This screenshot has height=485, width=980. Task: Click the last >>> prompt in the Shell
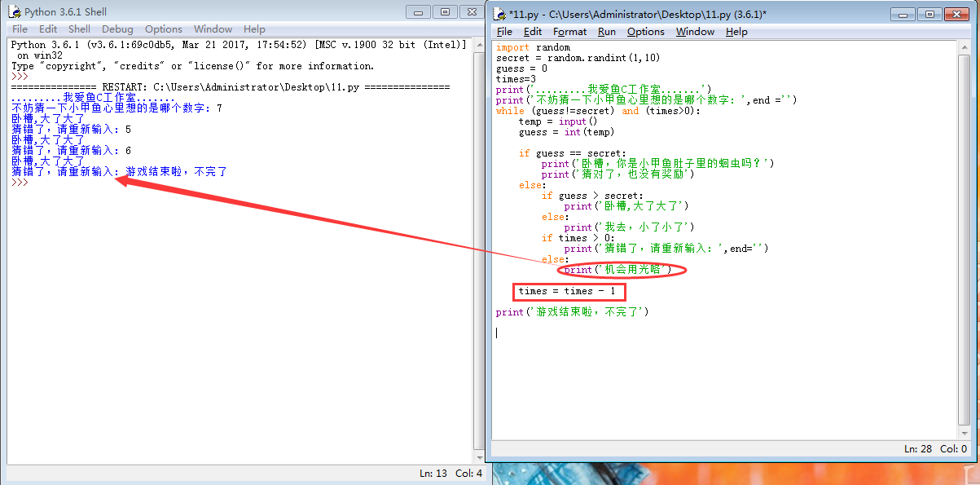pos(20,183)
